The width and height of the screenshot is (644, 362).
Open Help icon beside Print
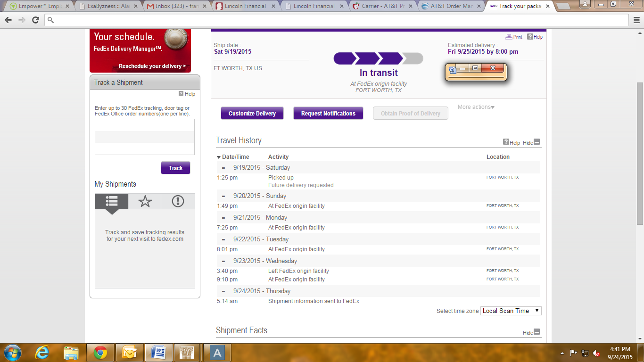(x=535, y=37)
